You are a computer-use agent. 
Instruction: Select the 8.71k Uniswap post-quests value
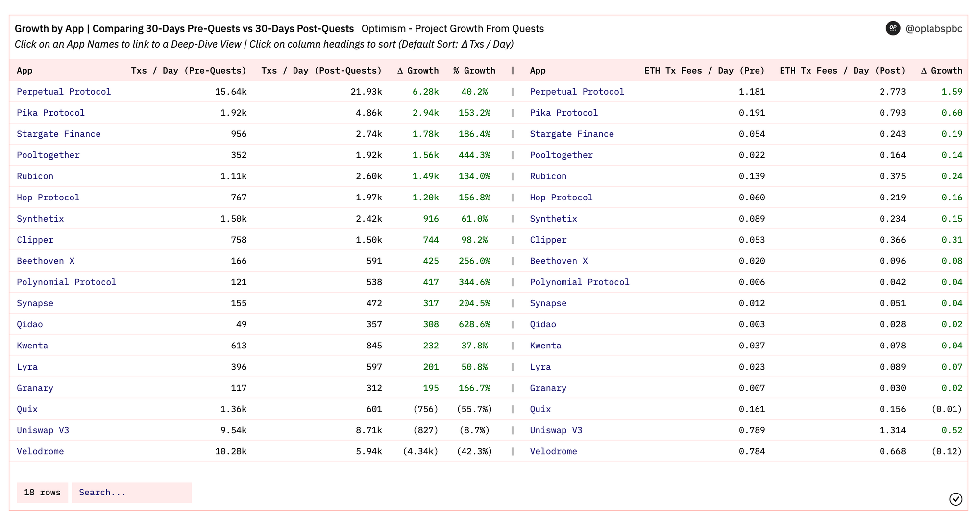(369, 430)
